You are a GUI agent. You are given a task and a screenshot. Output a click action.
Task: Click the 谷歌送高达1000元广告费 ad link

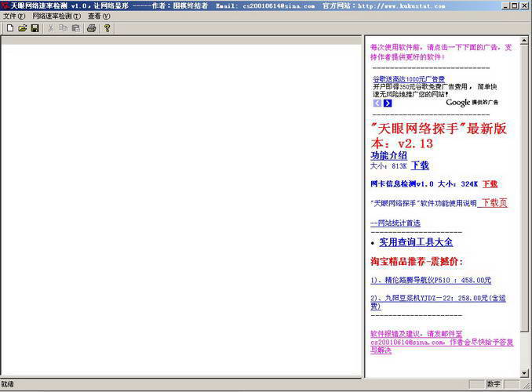(x=408, y=79)
